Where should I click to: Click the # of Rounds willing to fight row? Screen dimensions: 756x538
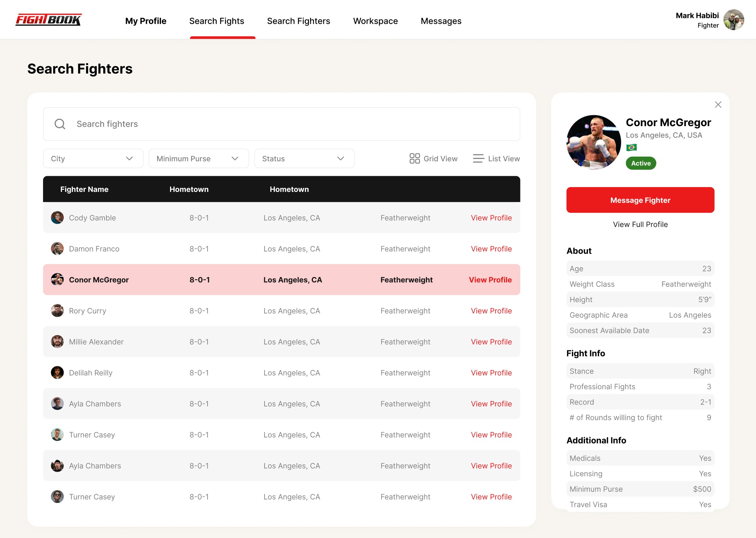[640, 418]
